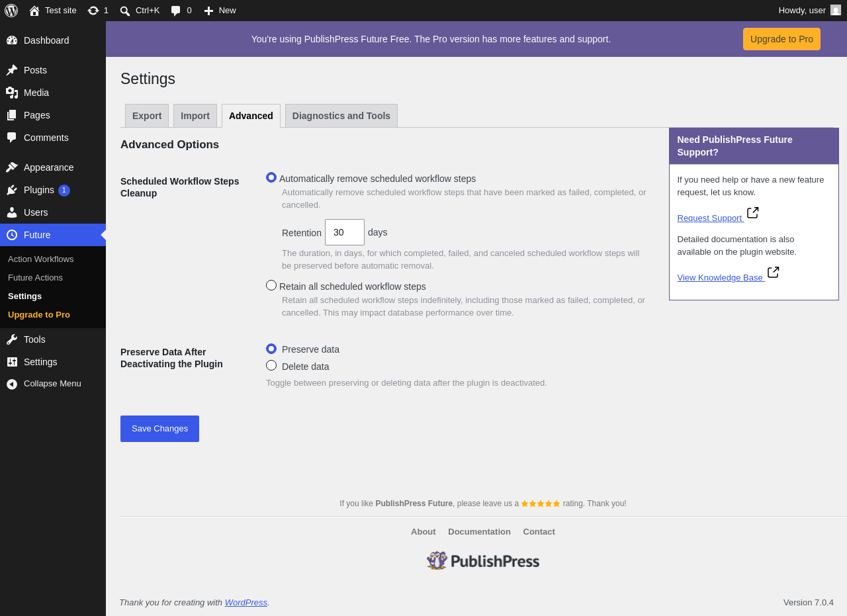Open Future Actions submenu item
The image size is (847, 616).
coord(36,277)
